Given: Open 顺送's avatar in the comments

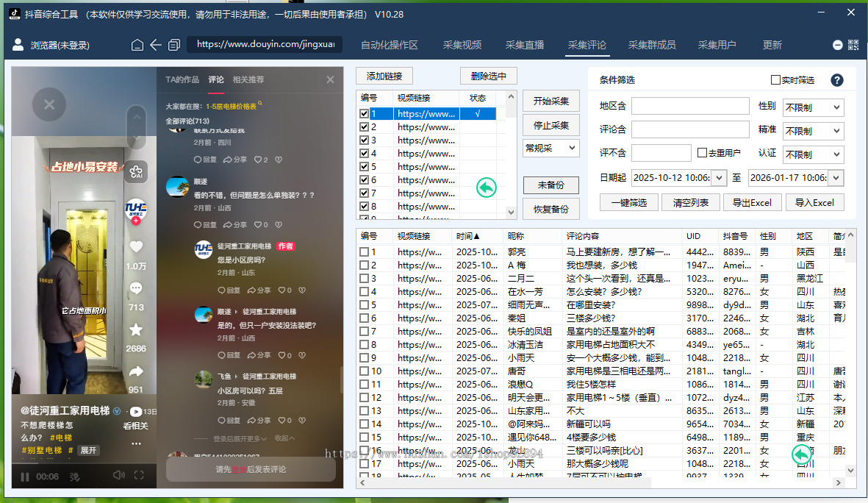Looking at the screenshot, I should click(177, 187).
